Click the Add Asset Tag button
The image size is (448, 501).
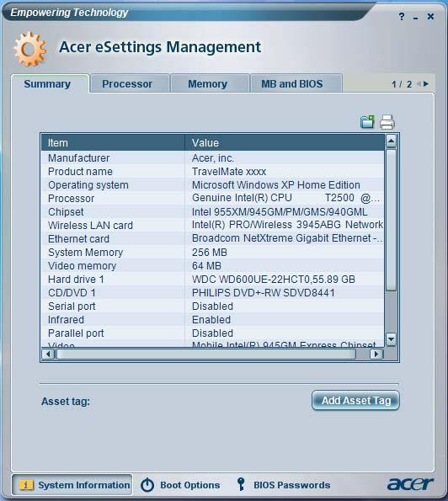(355, 400)
